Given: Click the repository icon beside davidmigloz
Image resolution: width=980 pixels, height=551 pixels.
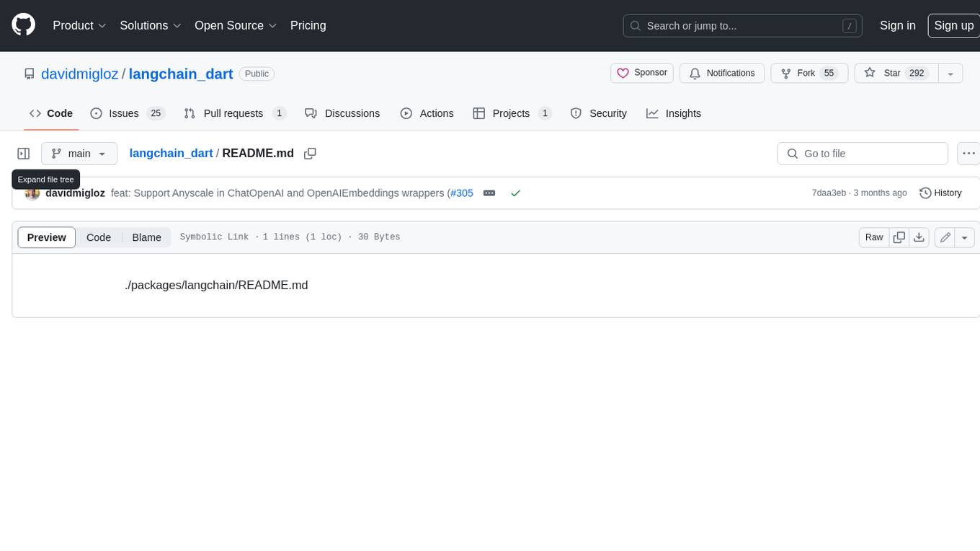Looking at the screenshot, I should [x=30, y=74].
